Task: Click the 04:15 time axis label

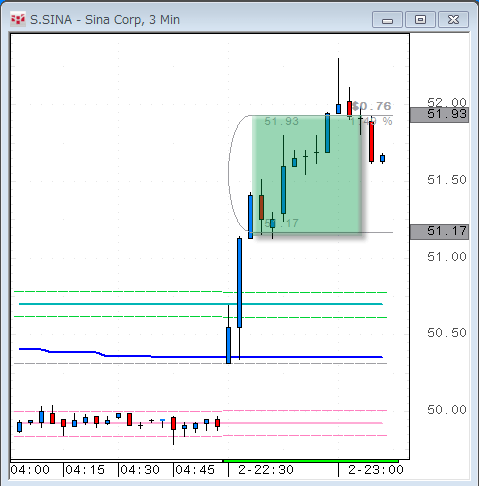Action: coord(85,470)
